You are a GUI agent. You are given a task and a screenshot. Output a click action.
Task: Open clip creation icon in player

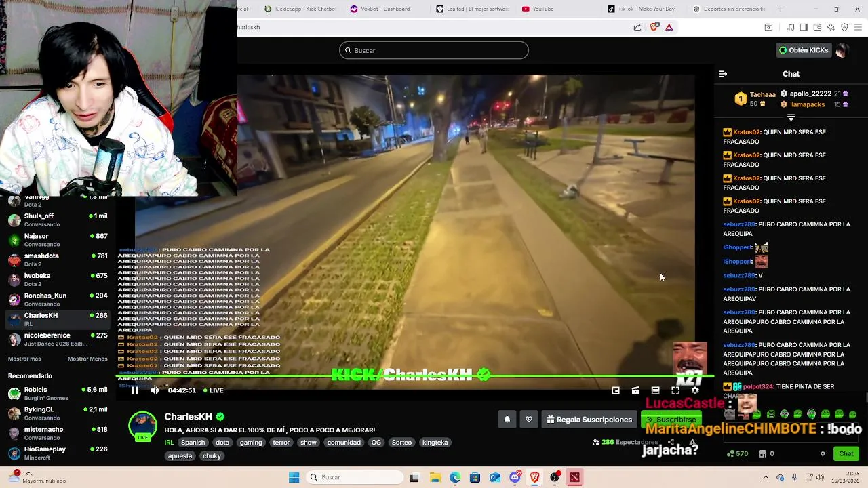tap(635, 390)
